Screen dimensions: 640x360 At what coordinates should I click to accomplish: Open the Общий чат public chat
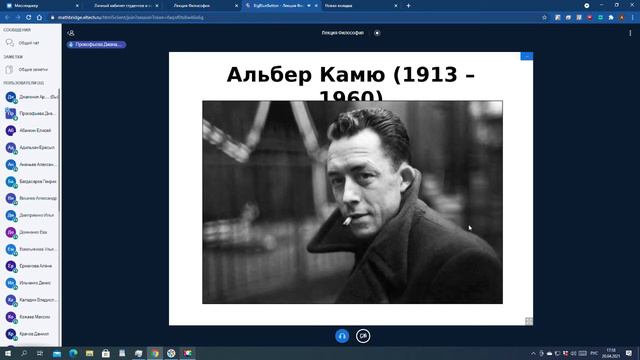[x=30, y=43]
